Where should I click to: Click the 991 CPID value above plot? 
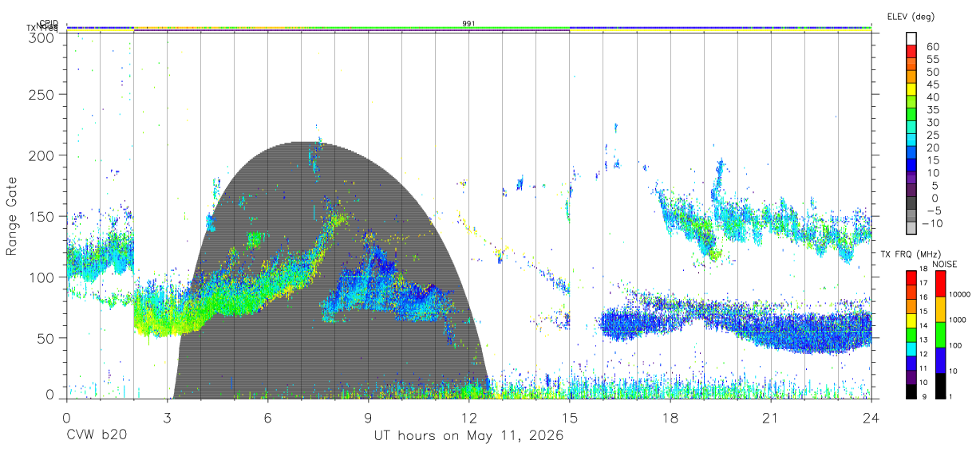[x=469, y=23]
